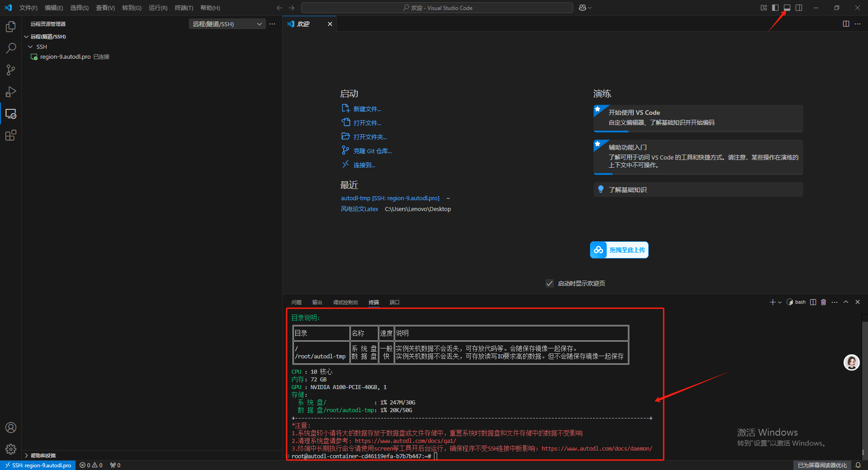Open Customize Layout icon

click(764, 8)
